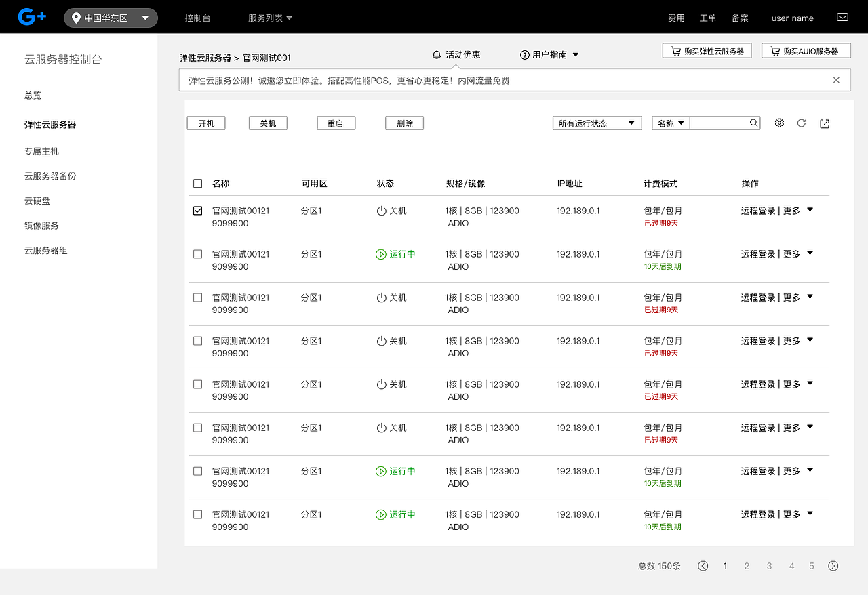Viewport: 868px width, 595px height.
Task: Click the 重启 button
Action: (336, 123)
